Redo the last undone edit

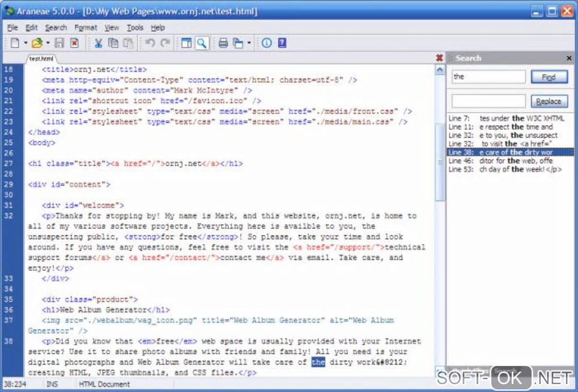pyautogui.click(x=165, y=43)
